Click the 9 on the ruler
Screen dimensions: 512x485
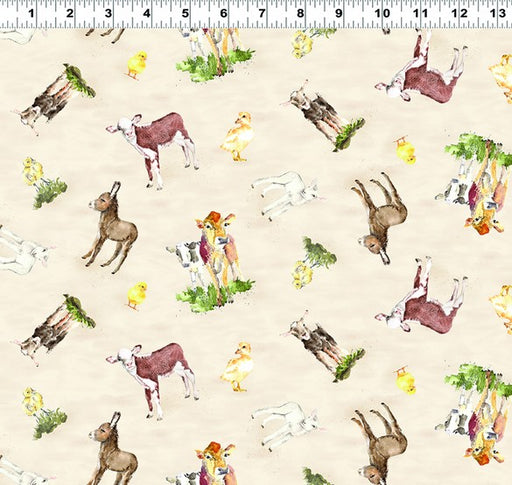(x=339, y=14)
